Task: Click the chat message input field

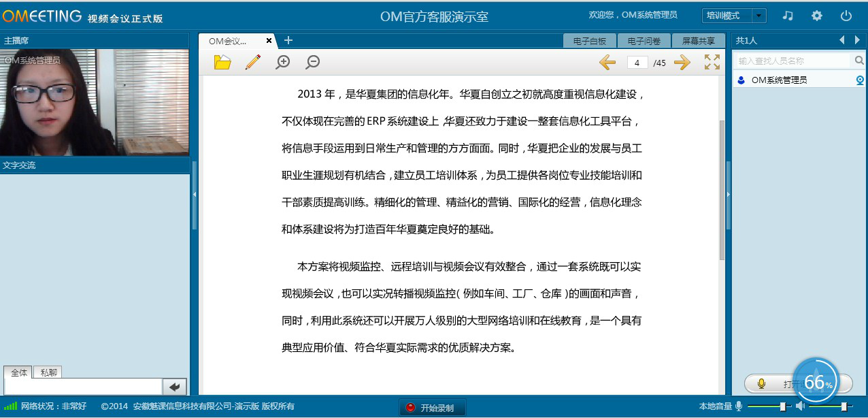Action: click(x=83, y=387)
